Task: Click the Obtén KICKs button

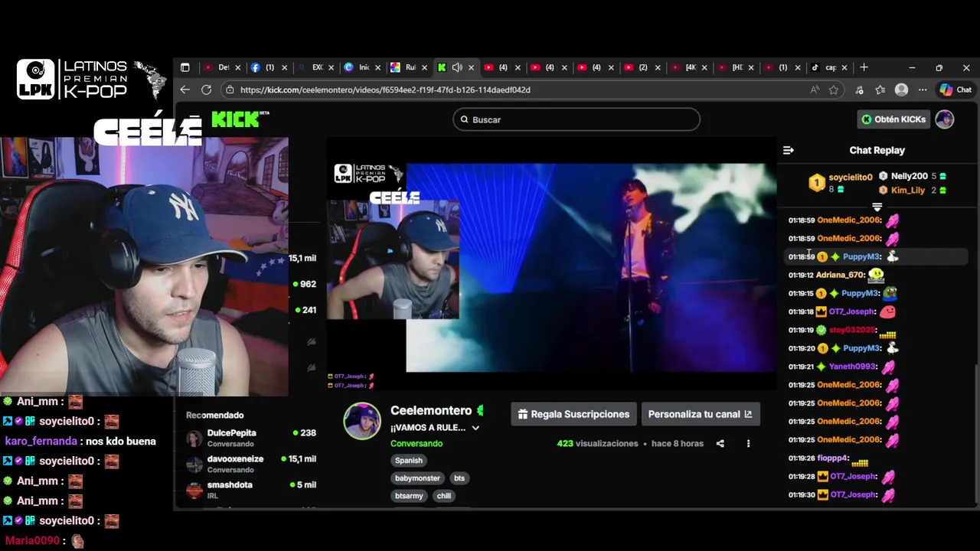Action: (893, 119)
